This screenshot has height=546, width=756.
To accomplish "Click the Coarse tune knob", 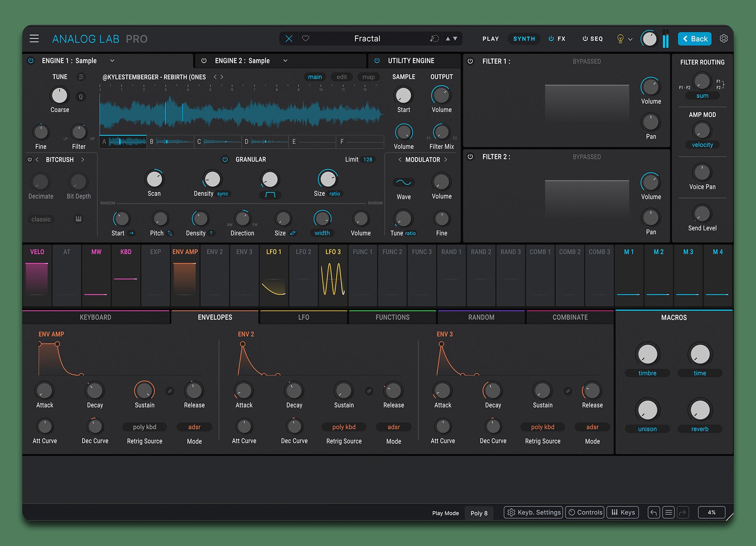I will click(x=59, y=96).
